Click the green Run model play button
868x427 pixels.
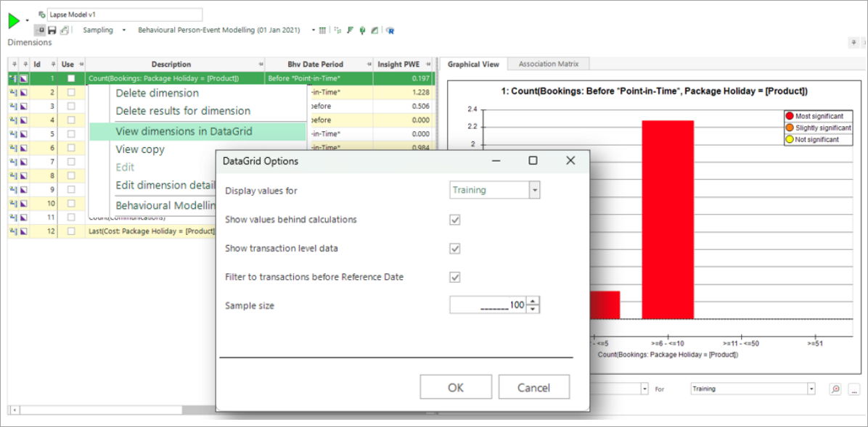[x=14, y=22]
